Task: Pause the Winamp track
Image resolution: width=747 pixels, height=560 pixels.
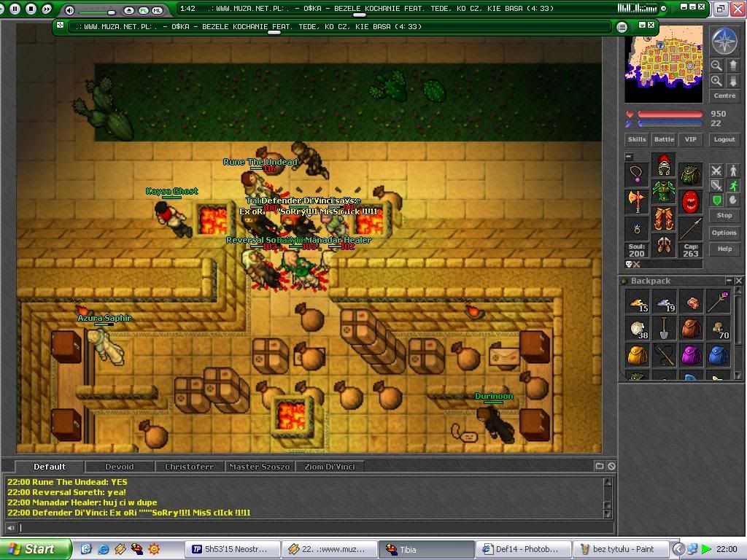Action: tap(15, 9)
